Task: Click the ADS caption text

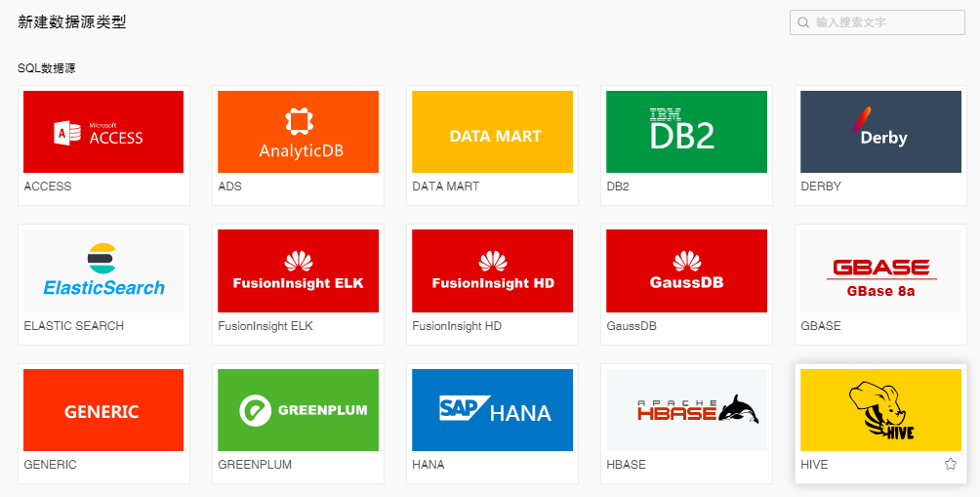Action: coord(230,186)
